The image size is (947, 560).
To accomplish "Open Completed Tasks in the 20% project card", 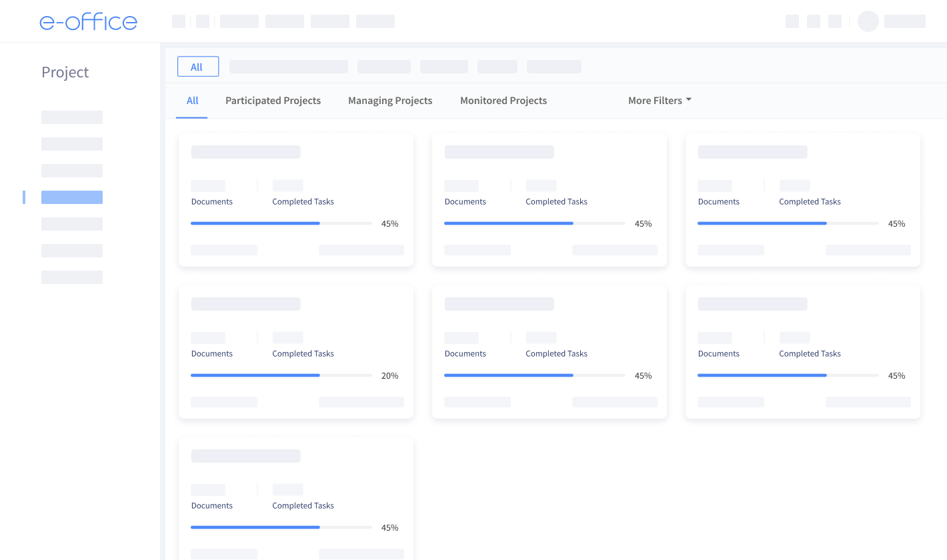I will 303,353.
